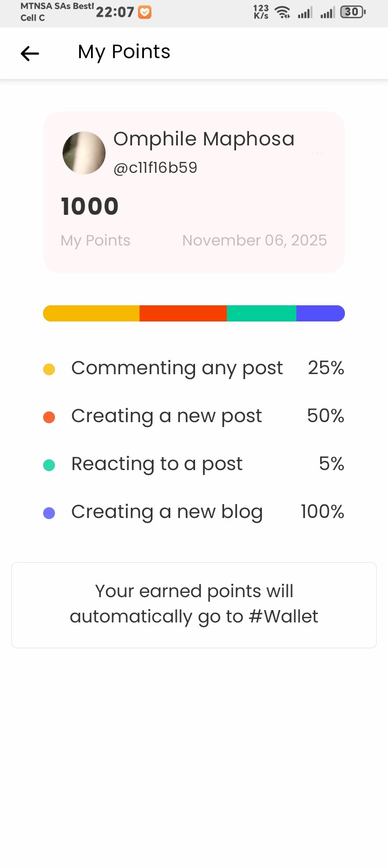The image size is (388, 868).
Task: Open Omphile Maphosa's profile picture
Action: click(x=84, y=153)
